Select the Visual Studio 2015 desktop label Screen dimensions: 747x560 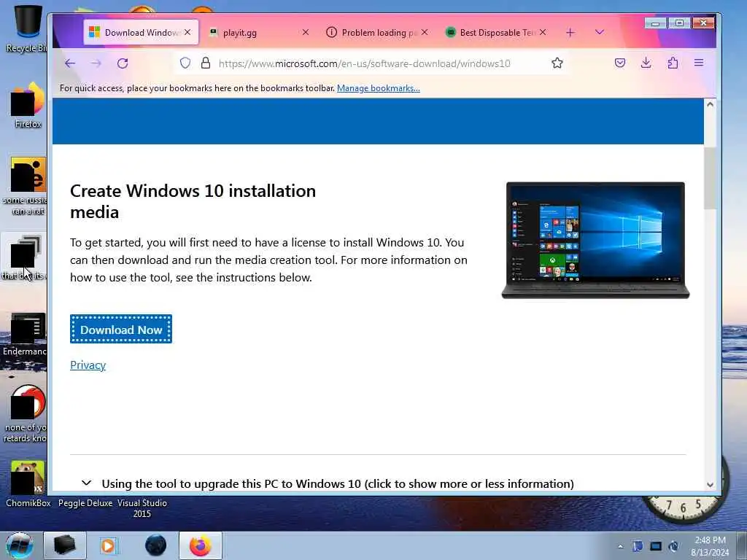tap(142, 508)
